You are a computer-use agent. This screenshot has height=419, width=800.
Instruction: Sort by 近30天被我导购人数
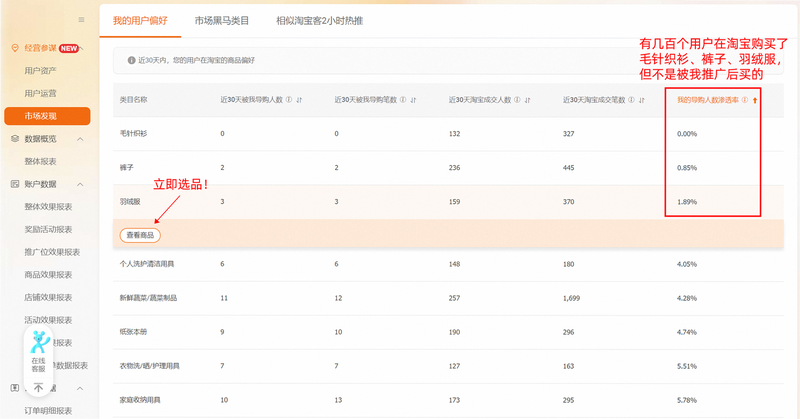(x=299, y=100)
